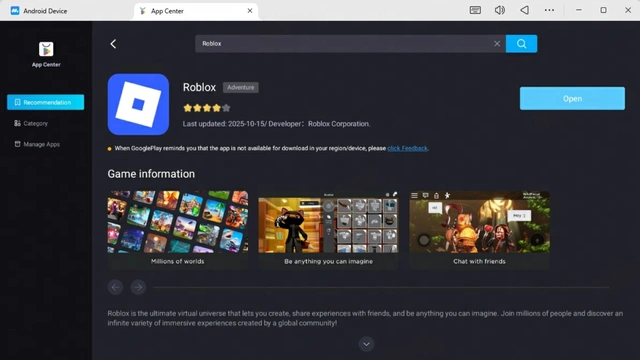Click the Roblox title text

point(199,87)
